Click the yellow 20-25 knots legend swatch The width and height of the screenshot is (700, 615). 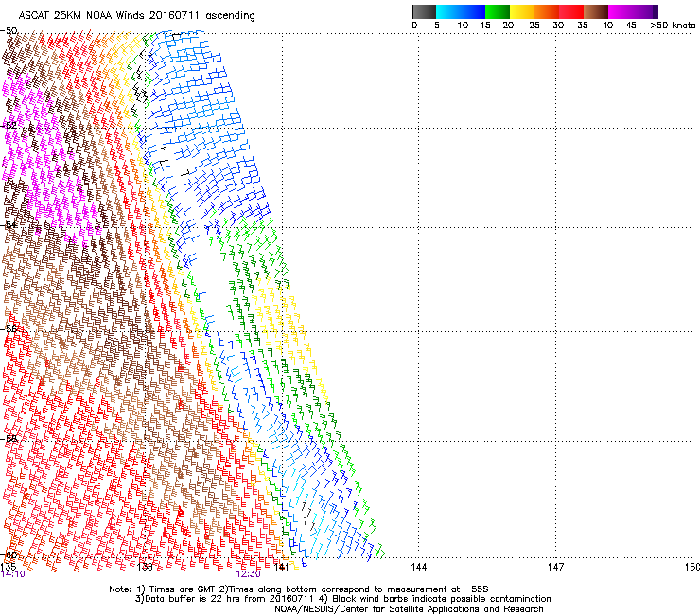[x=522, y=11]
